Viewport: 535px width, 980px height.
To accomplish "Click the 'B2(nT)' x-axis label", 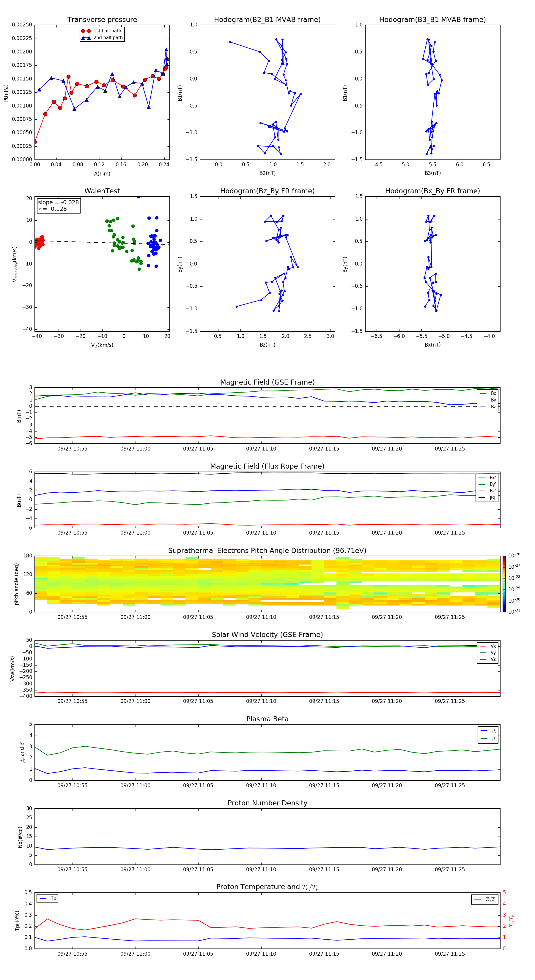I will point(267,173).
